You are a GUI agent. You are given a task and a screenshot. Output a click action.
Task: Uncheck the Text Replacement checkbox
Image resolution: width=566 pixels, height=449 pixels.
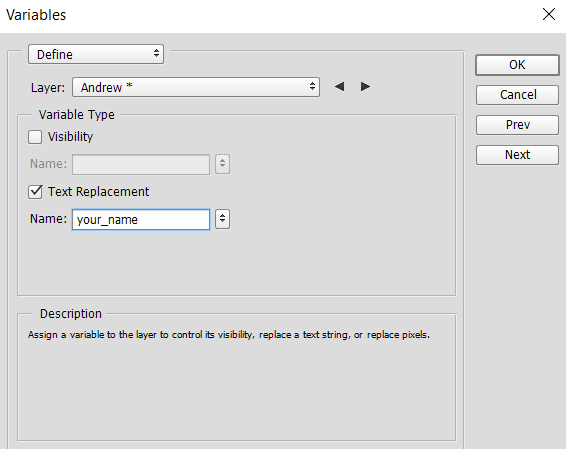(35, 192)
